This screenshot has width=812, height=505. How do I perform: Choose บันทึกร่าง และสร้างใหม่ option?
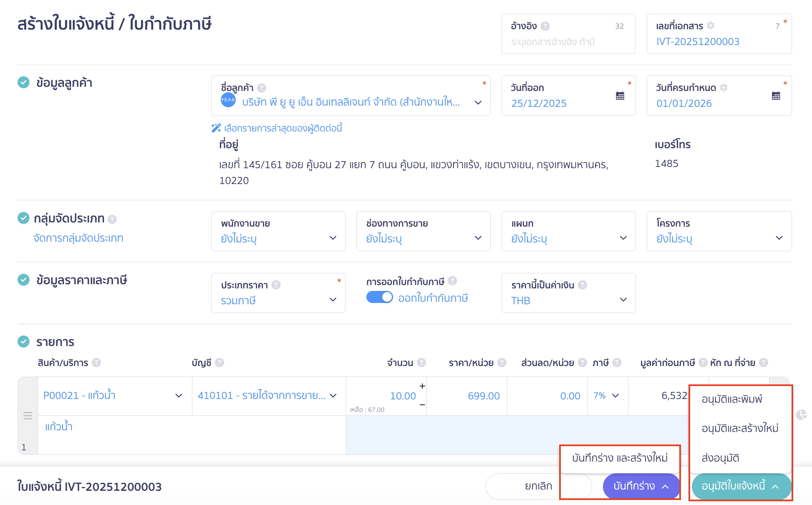pyautogui.click(x=620, y=458)
